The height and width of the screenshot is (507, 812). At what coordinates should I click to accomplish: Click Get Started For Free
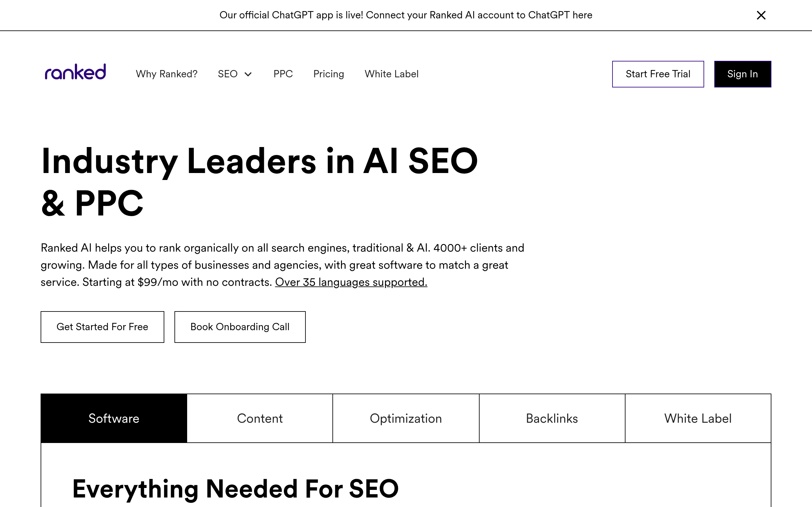[102, 327]
